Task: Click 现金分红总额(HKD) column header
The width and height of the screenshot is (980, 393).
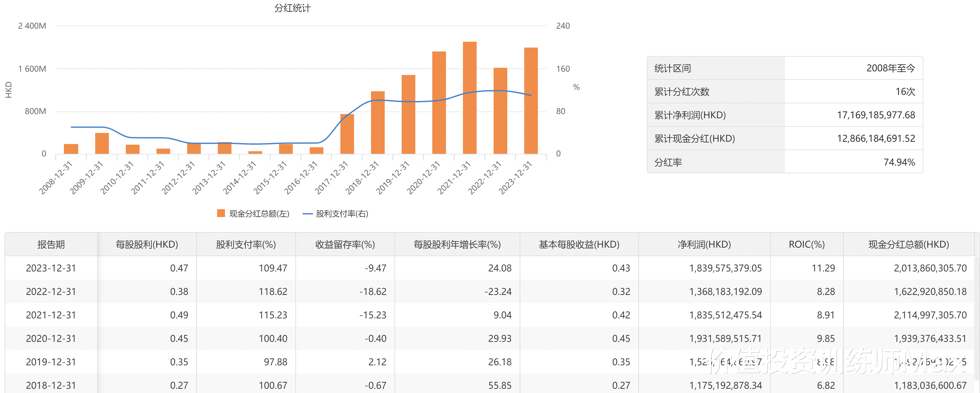Action: point(909,244)
